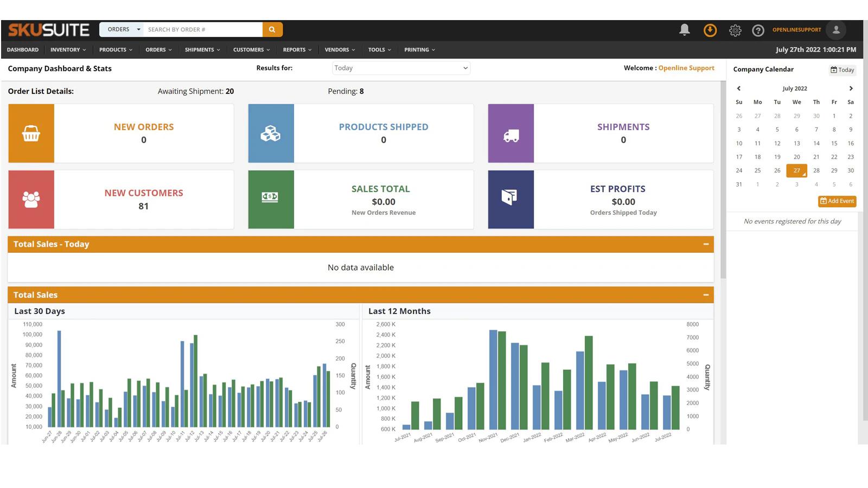Click the Sales Total heading
This screenshot has height=488, width=868.
(381, 189)
